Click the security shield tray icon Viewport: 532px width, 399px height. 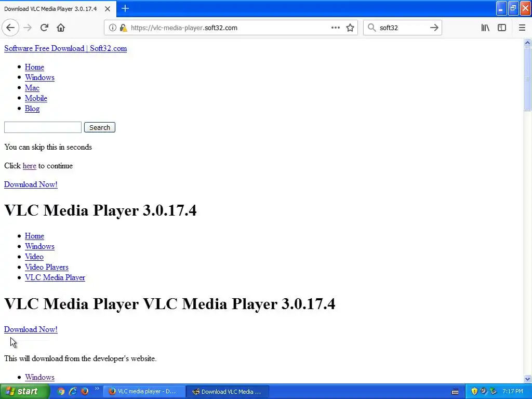(x=474, y=392)
